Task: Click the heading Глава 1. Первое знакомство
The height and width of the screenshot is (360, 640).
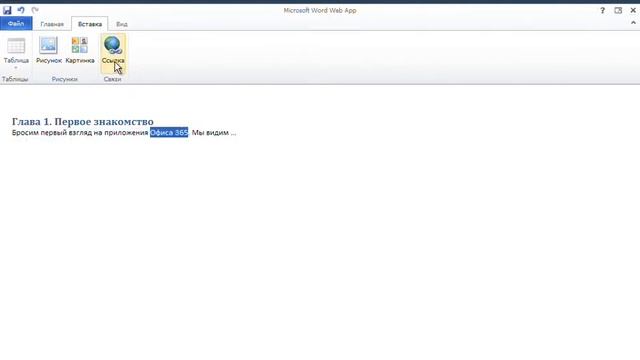Action: point(83,122)
